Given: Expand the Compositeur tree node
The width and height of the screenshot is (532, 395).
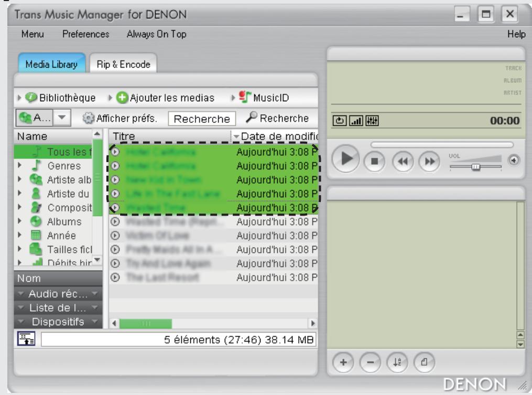Looking at the screenshot, I should (x=19, y=207).
